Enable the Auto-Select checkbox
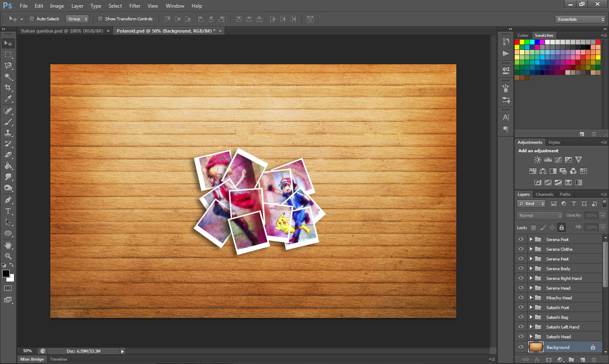Screen dimensions: 609x364 32,19
